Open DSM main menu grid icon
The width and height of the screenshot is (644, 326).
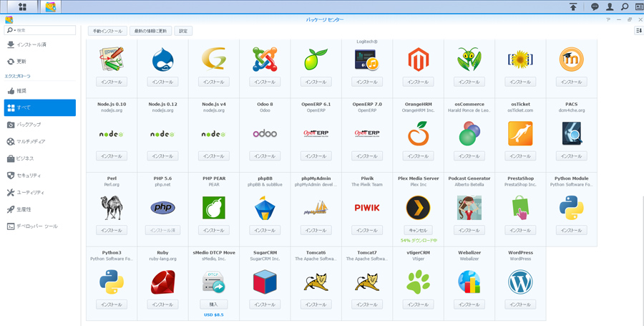click(22, 6)
